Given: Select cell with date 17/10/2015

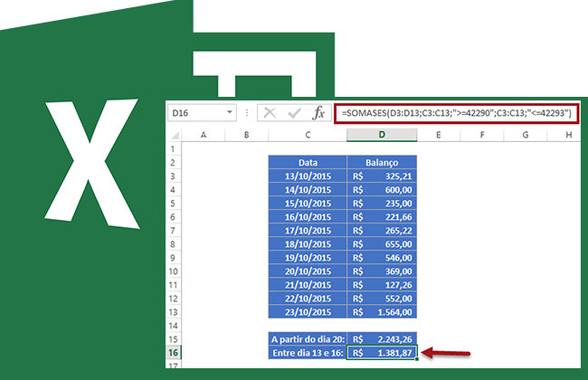Looking at the screenshot, I should pos(308,231).
